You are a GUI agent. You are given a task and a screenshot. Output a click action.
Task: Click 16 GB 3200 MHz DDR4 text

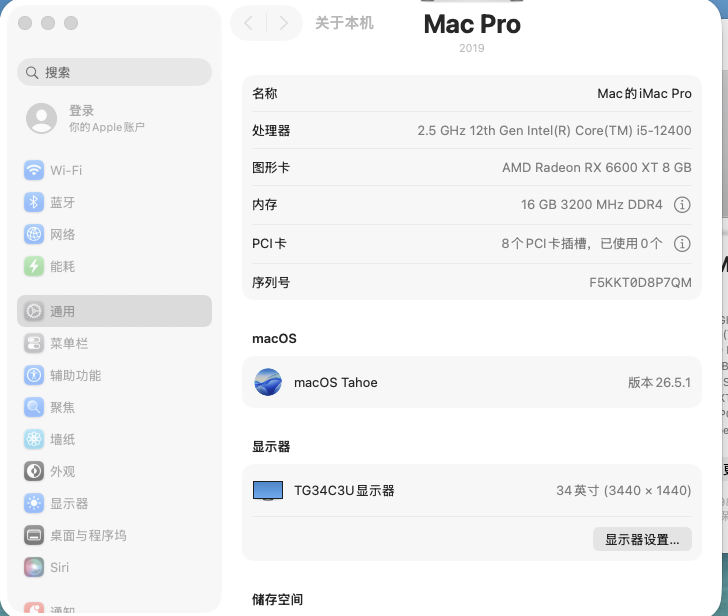click(592, 205)
